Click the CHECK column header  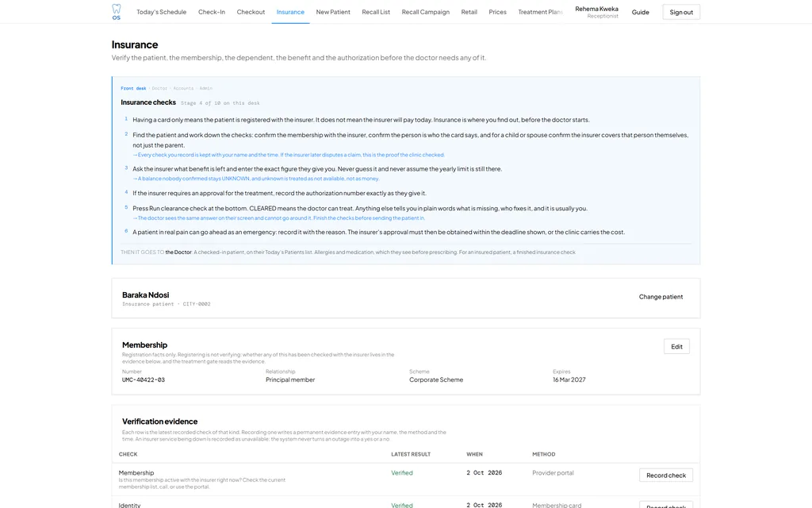coord(128,454)
